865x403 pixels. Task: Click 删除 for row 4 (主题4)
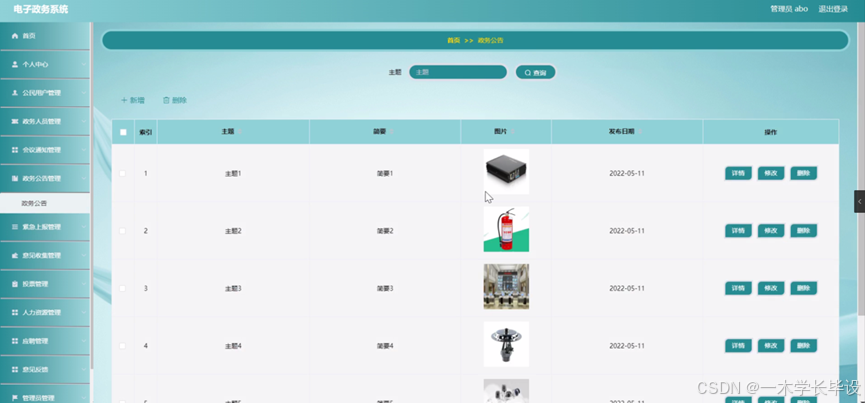803,346
